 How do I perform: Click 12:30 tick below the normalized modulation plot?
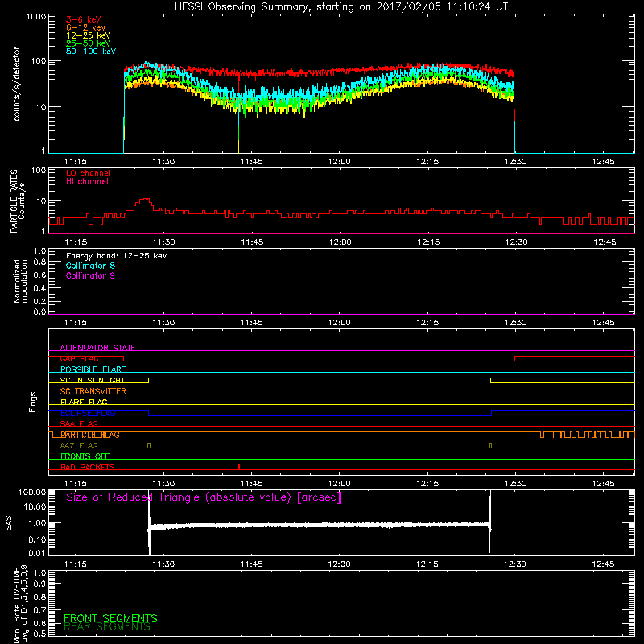[515, 323]
